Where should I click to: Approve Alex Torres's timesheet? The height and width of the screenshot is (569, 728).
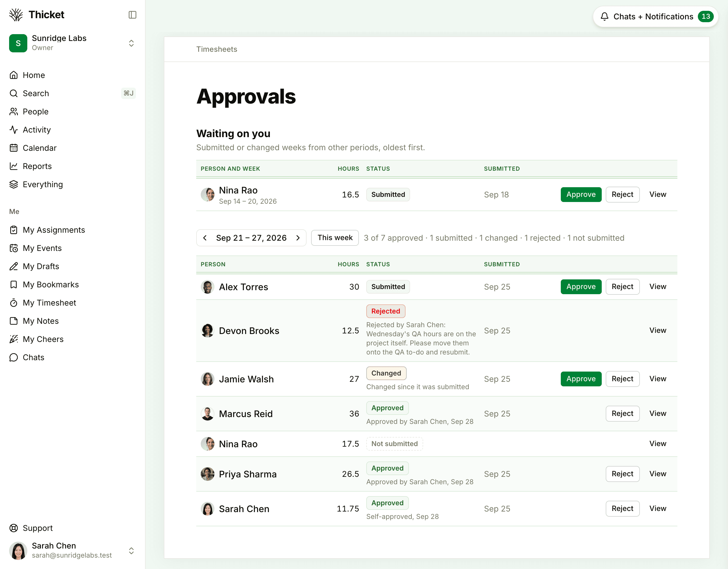[581, 287]
